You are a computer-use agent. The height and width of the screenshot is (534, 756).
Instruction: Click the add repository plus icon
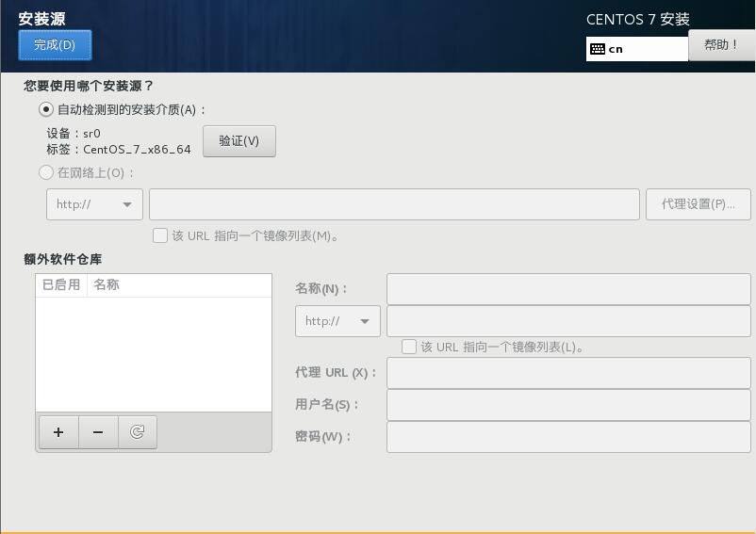[x=58, y=432]
